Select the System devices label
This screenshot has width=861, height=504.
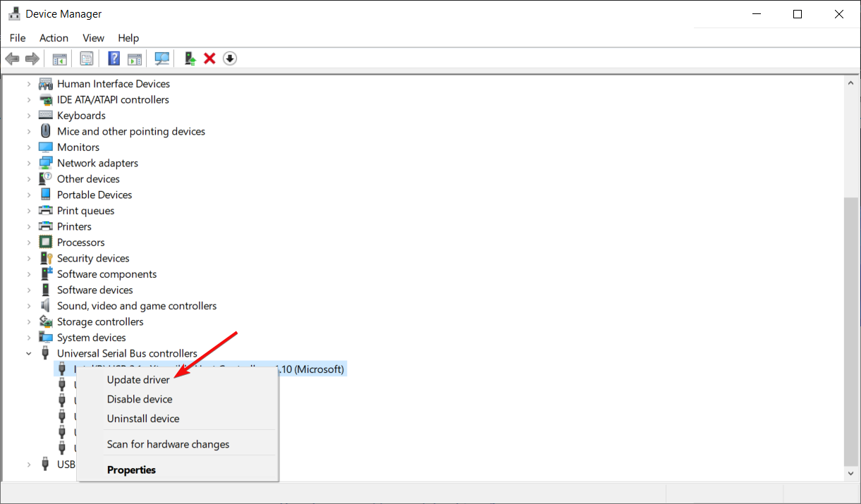tap(92, 338)
